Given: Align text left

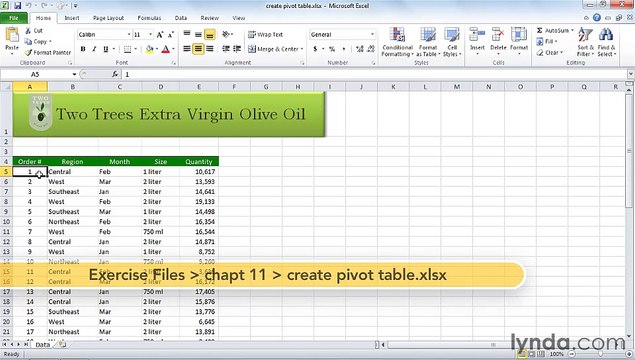Looking at the screenshot, I should tap(187, 49).
